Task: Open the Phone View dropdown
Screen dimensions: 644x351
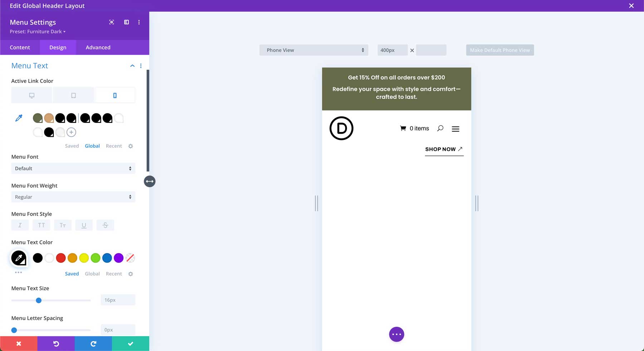Action: click(313, 50)
